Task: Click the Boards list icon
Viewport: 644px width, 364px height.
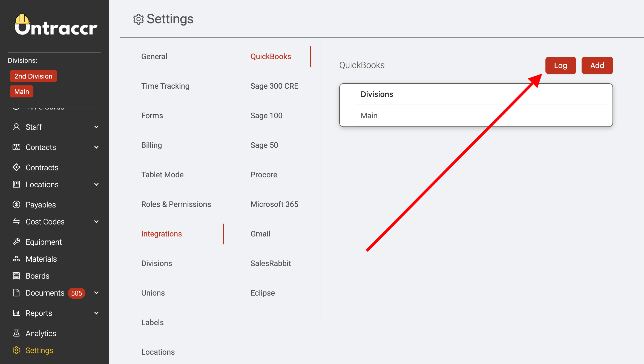Action: (16, 276)
